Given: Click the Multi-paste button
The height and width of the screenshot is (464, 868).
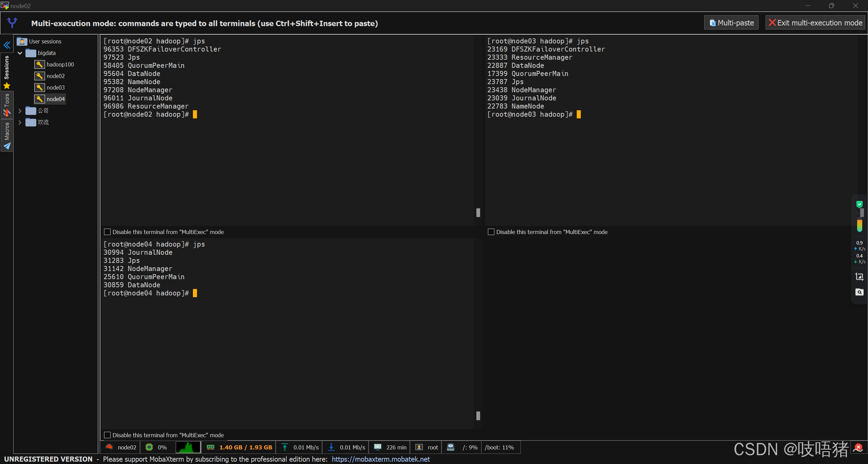Looking at the screenshot, I should (x=731, y=23).
